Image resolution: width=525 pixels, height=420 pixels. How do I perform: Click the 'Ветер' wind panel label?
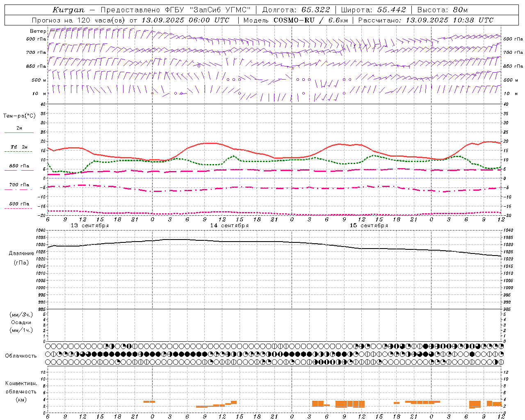38,31
